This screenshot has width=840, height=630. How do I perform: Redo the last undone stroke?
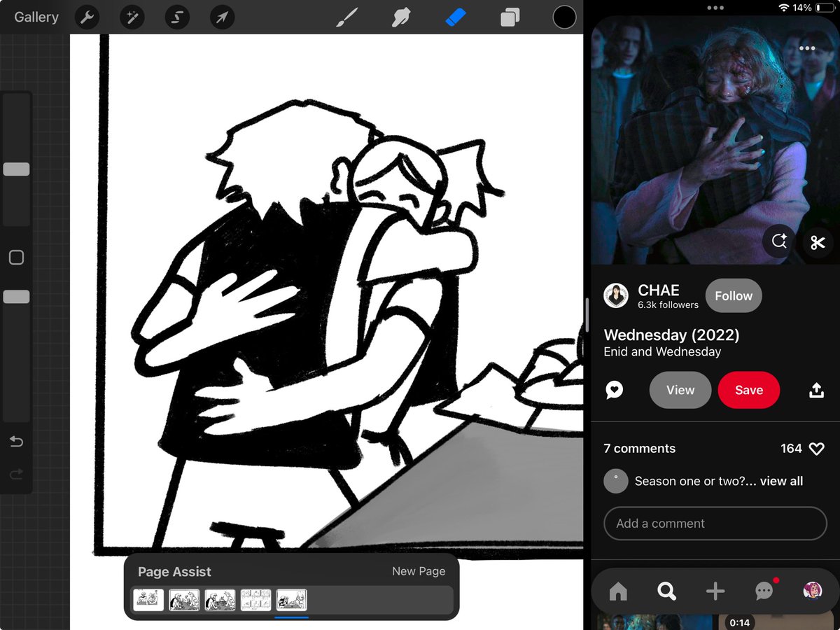pos(16,475)
